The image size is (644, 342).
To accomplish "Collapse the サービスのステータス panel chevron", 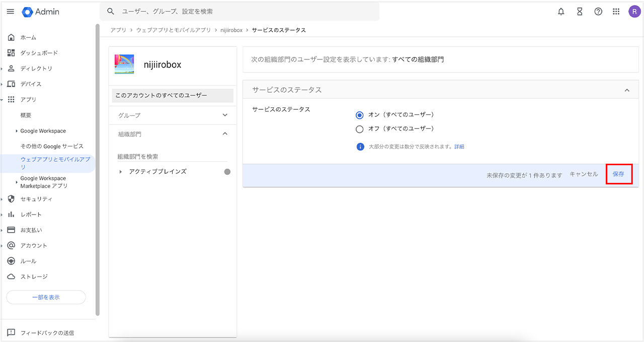I will click(627, 90).
